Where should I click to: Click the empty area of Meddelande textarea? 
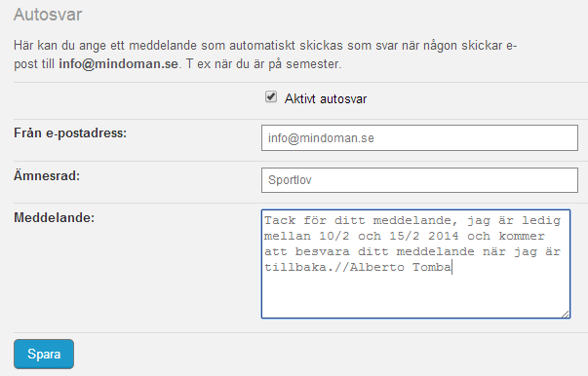415,296
